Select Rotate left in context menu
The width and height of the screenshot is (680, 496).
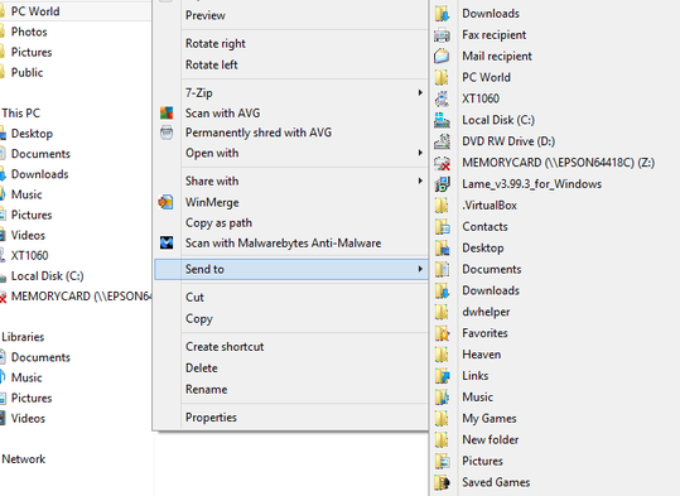tap(211, 65)
